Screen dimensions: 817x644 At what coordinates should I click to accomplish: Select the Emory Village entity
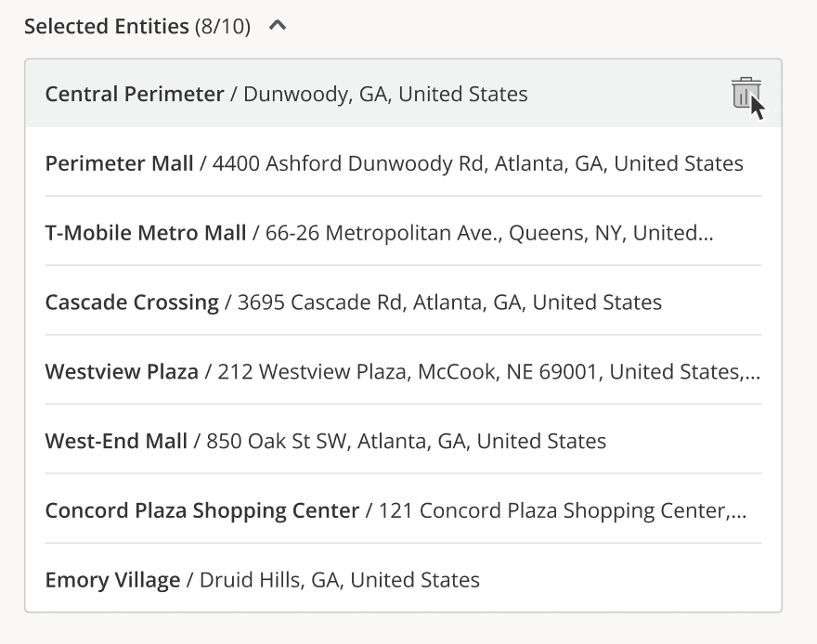click(112, 580)
